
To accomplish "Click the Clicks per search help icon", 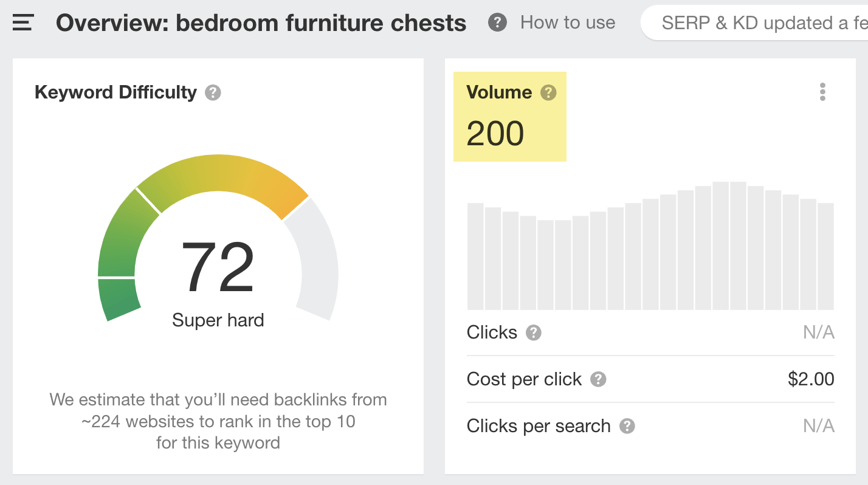I will tap(626, 426).
